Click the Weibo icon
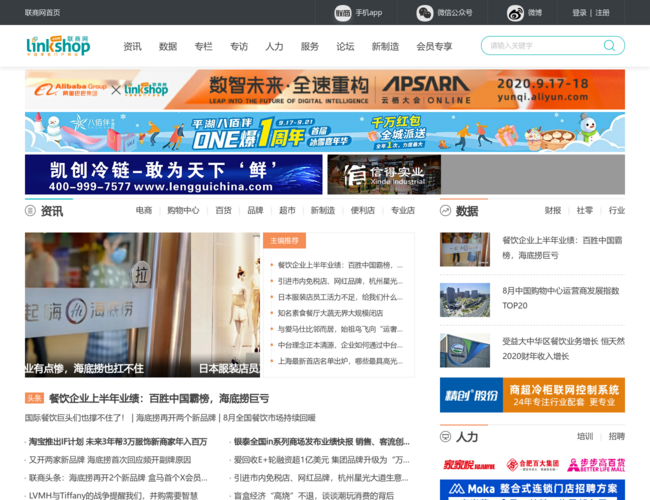The image size is (650, 500). [x=515, y=13]
